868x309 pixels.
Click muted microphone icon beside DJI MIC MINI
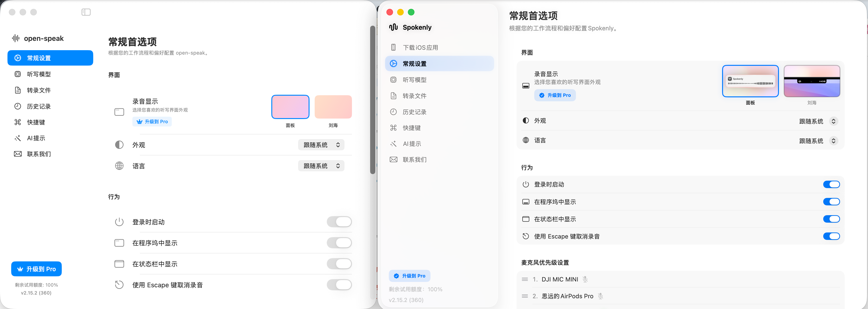[585, 279]
